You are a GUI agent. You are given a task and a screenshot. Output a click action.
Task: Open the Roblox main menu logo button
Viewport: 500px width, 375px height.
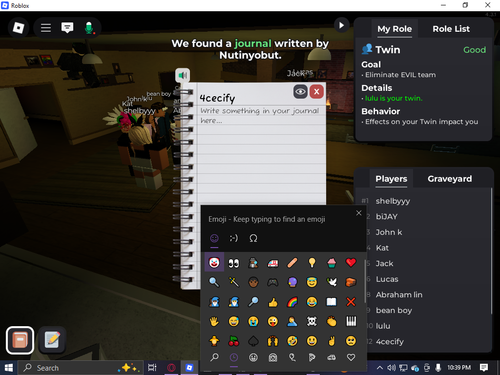click(18, 28)
